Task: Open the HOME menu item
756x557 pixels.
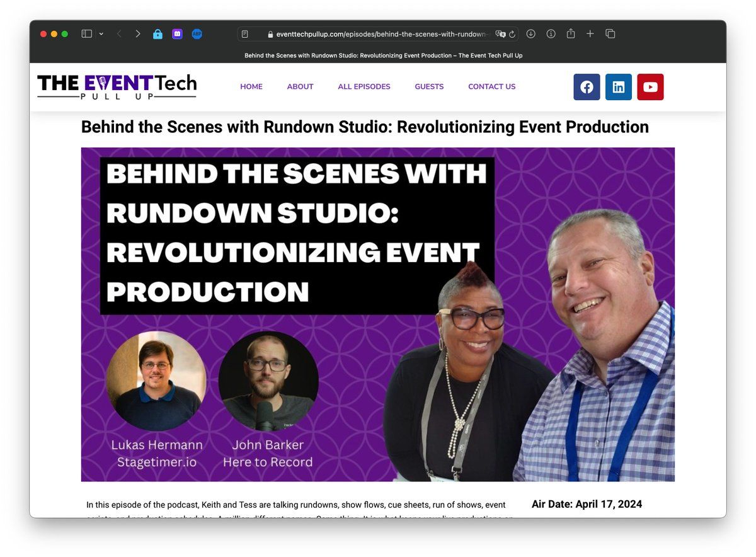Action: [251, 87]
